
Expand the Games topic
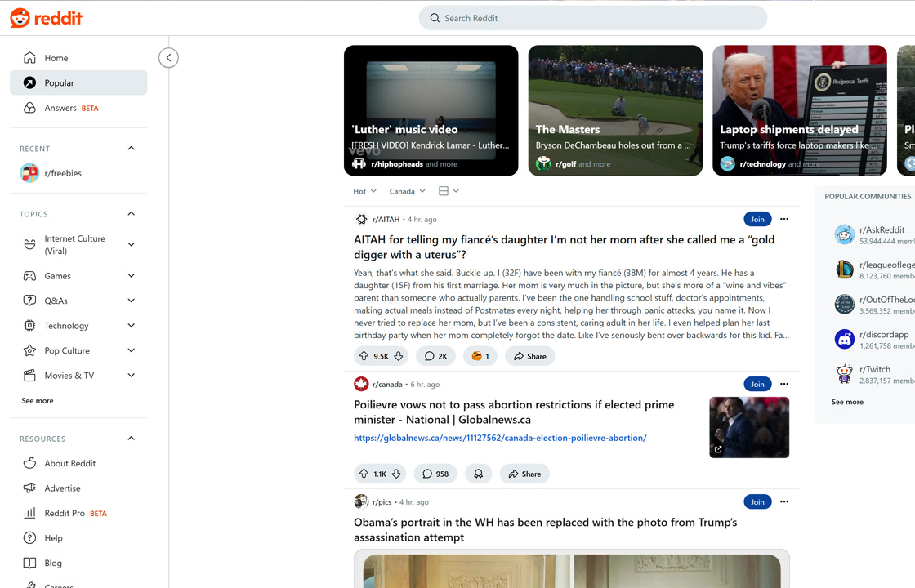[132, 275]
